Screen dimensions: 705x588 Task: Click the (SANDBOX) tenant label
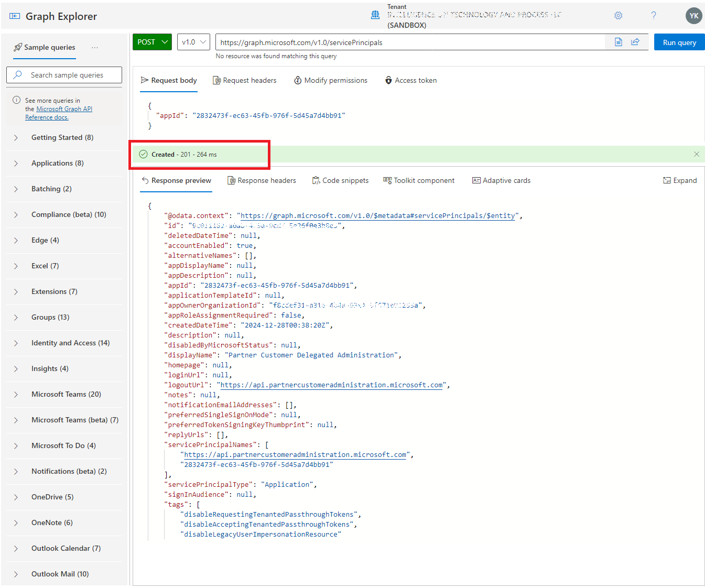point(407,25)
